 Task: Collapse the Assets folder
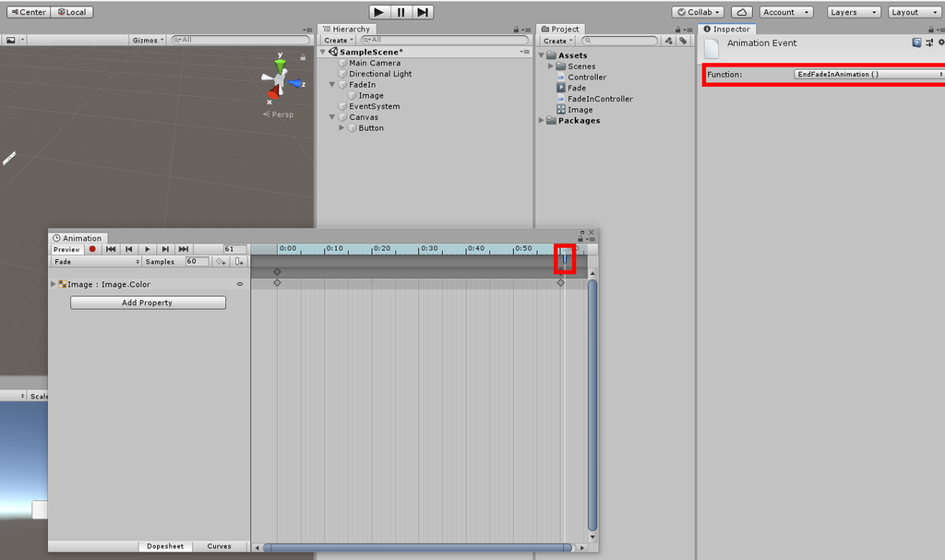[x=541, y=55]
